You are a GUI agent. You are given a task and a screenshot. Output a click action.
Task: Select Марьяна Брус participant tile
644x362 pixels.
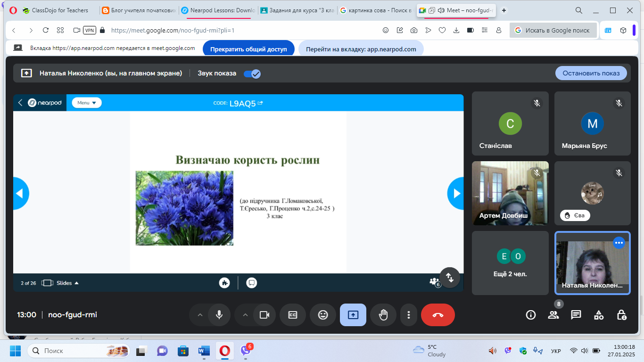click(593, 123)
